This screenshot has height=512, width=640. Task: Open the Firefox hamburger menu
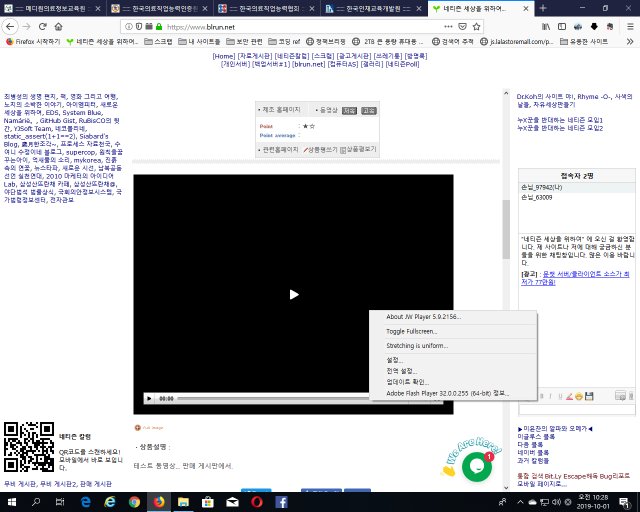click(630, 27)
